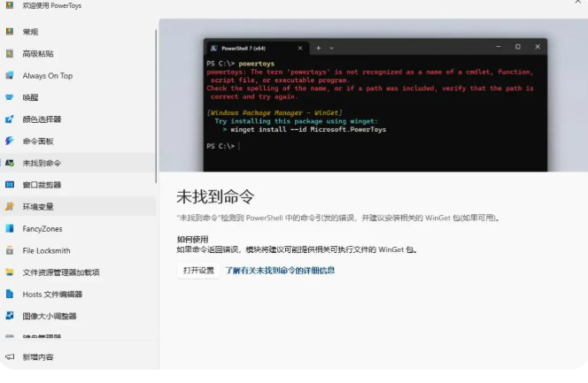Go to the FancyZones sidebar entry

coord(78,229)
